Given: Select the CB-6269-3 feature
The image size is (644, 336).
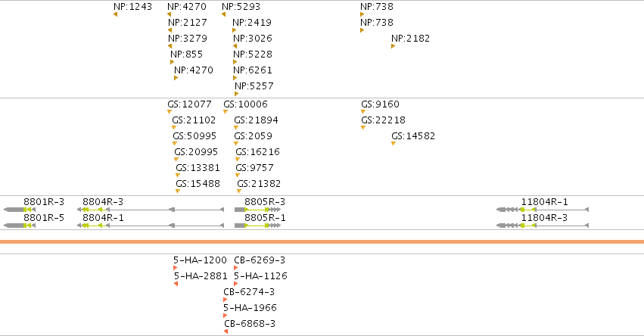Looking at the screenshot, I should [x=236, y=268].
